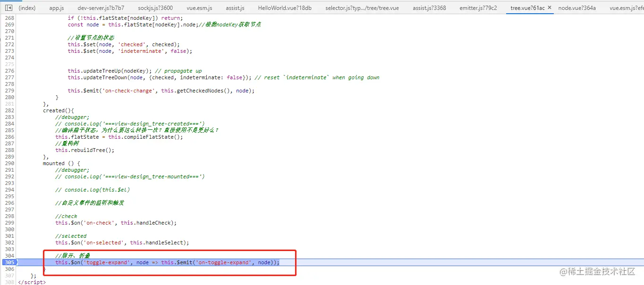
Task: Click 'this.updateTreeDown' call line
Action: click(160, 77)
